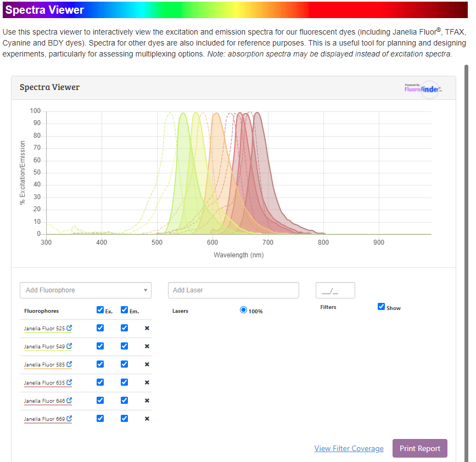Toggle emission checkbox for Janelia Fluor 585
Image resolution: width=476 pixels, height=462 pixels.
coord(124,364)
